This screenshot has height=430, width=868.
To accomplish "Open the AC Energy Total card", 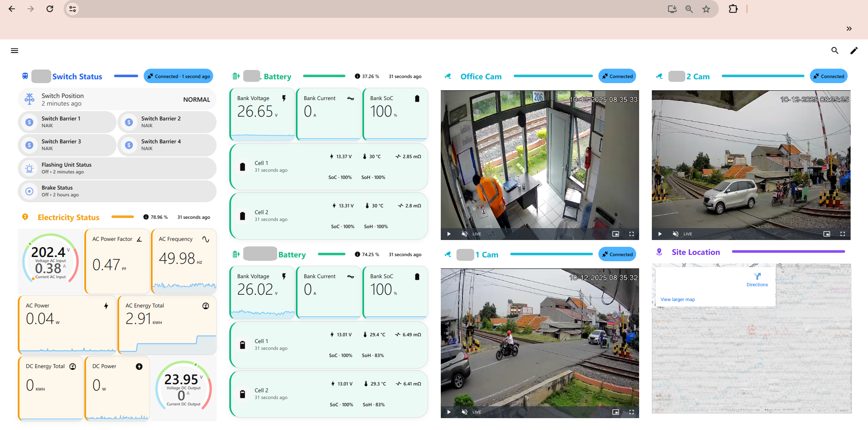I will tap(167, 325).
